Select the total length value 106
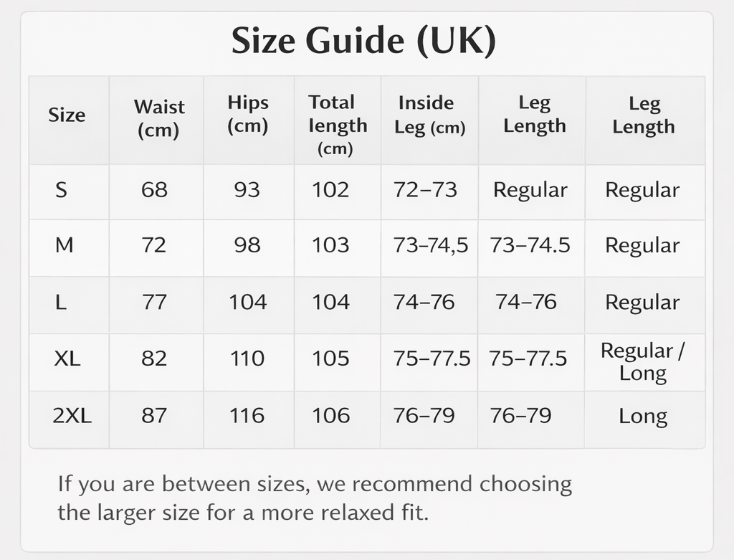Screen dimensions: 734x560 click(330, 415)
